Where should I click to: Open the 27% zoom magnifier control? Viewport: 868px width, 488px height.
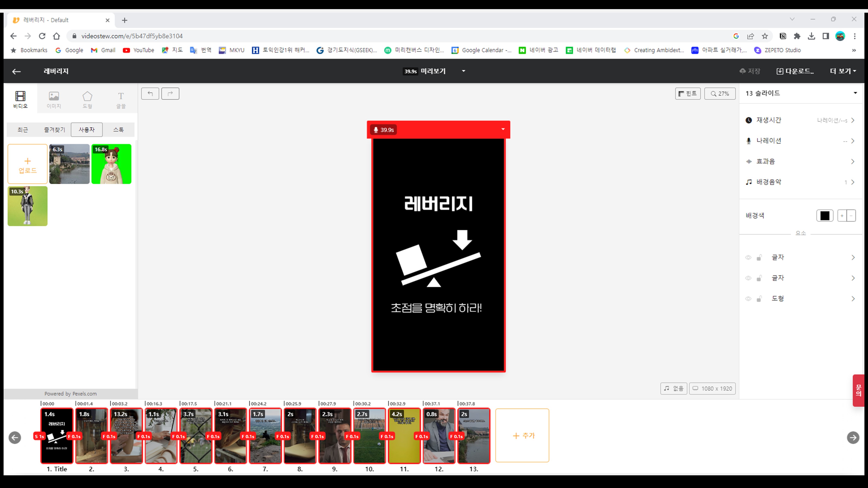pos(720,94)
